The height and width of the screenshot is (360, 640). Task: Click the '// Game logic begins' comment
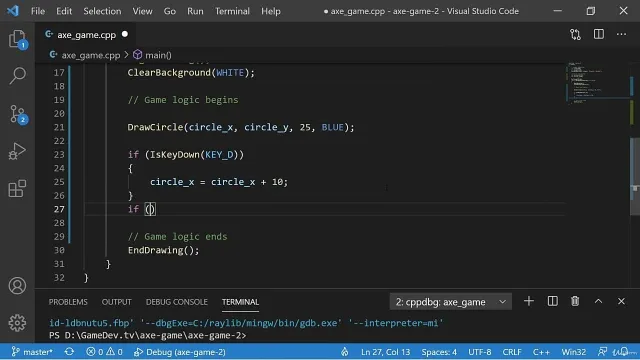pos(183,100)
